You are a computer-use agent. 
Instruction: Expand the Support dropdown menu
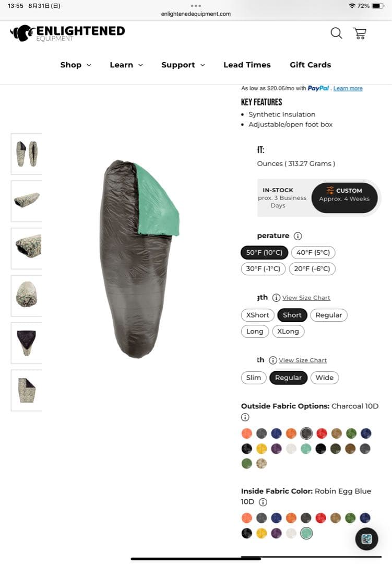point(183,65)
